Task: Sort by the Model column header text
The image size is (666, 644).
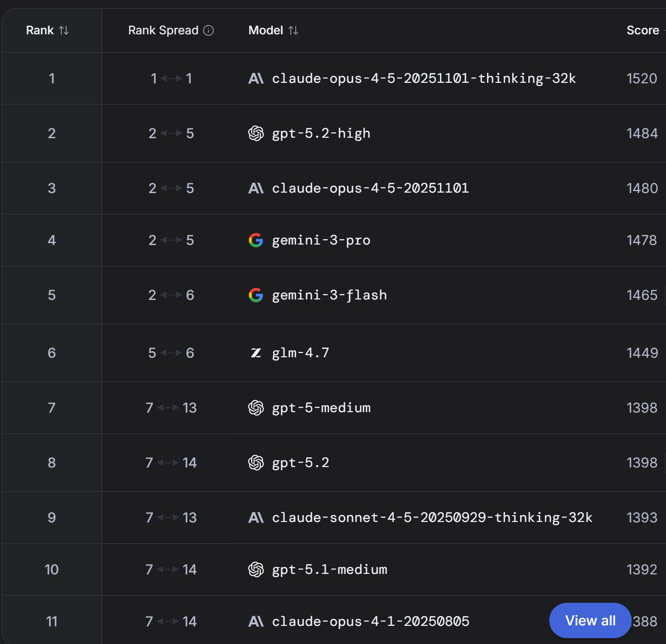Action: [x=266, y=30]
